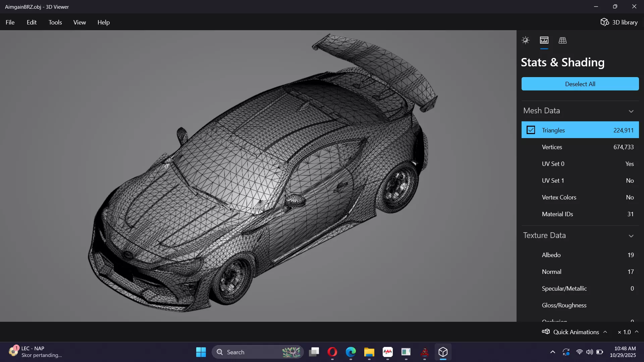Open the Windows Start menu
This screenshot has height=362, width=644.
(x=201, y=352)
